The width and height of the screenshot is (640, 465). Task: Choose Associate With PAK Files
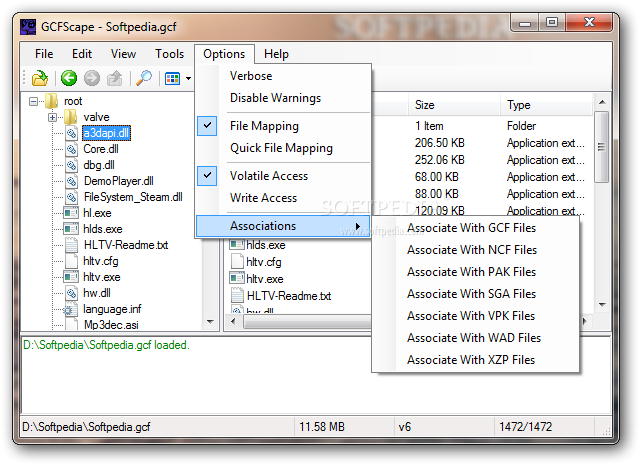(476, 272)
